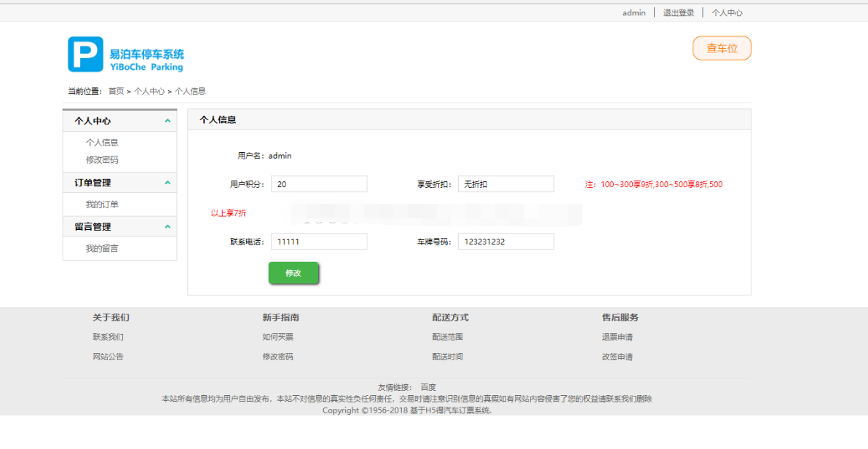Image resolution: width=868 pixels, height=449 pixels.
Task: Click the 车牌号码 input field
Action: (x=506, y=242)
